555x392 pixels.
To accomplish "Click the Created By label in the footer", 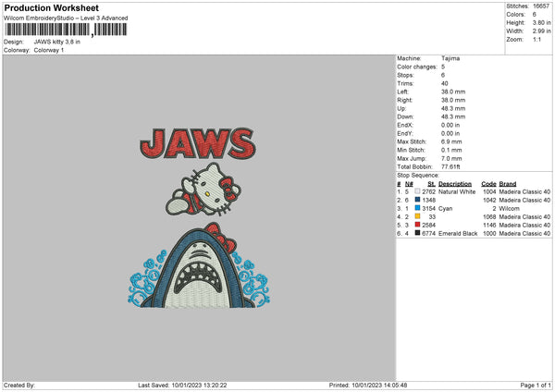I will coord(19,386).
